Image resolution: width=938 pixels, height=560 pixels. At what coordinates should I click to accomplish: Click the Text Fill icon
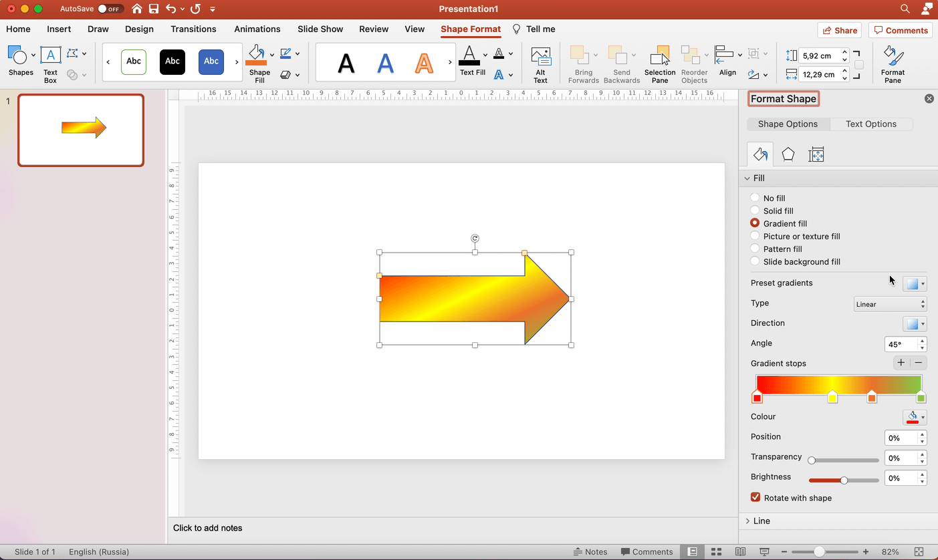tap(469, 55)
